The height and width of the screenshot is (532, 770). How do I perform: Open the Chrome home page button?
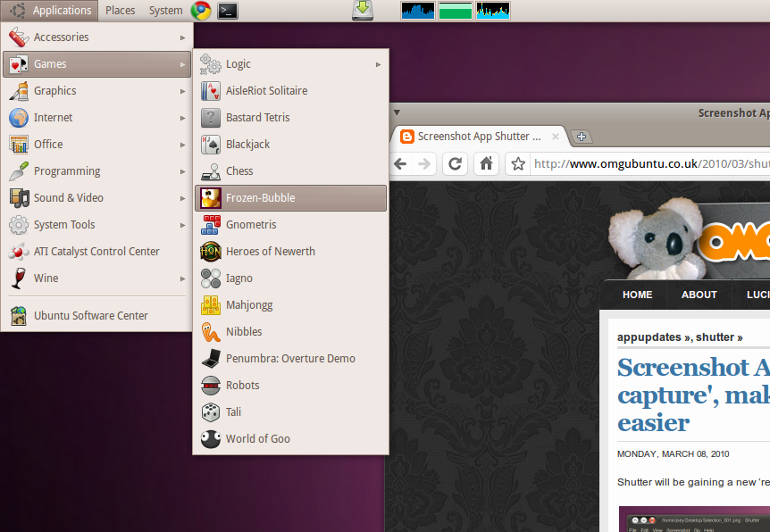pyautogui.click(x=486, y=163)
